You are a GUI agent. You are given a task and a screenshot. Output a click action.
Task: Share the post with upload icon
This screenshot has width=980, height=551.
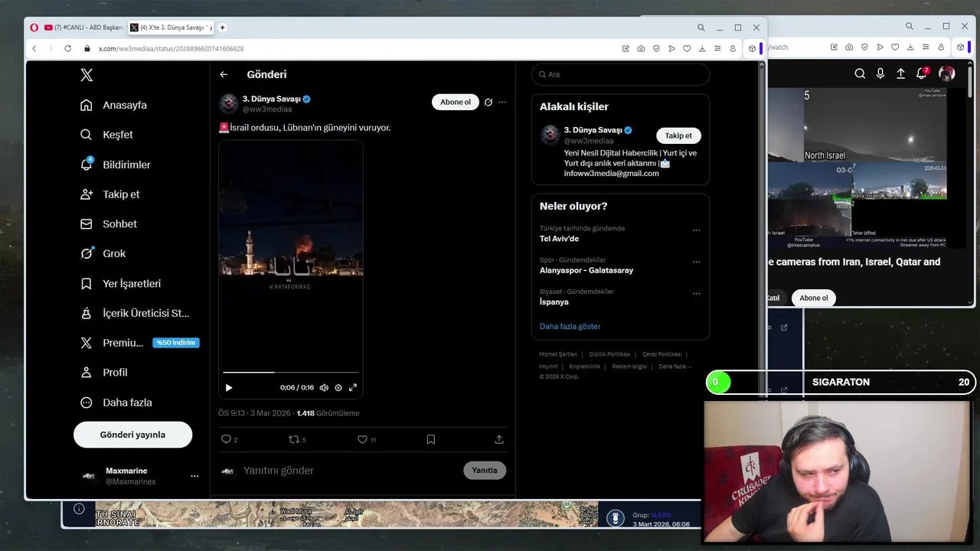pyautogui.click(x=499, y=439)
